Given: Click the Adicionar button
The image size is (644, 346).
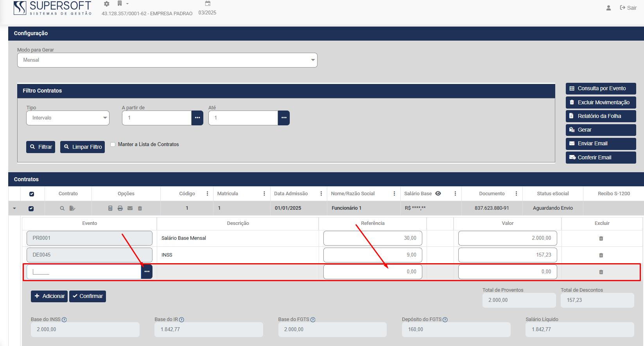Looking at the screenshot, I should (x=49, y=296).
